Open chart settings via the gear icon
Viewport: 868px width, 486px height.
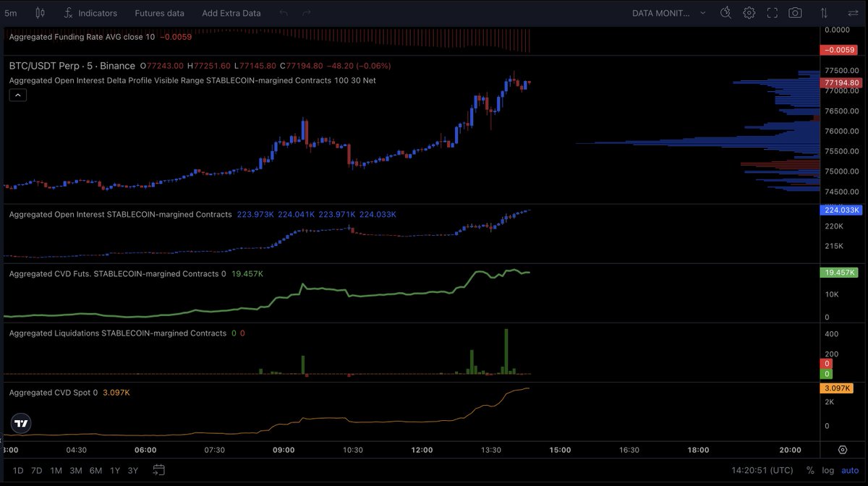click(x=749, y=12)
